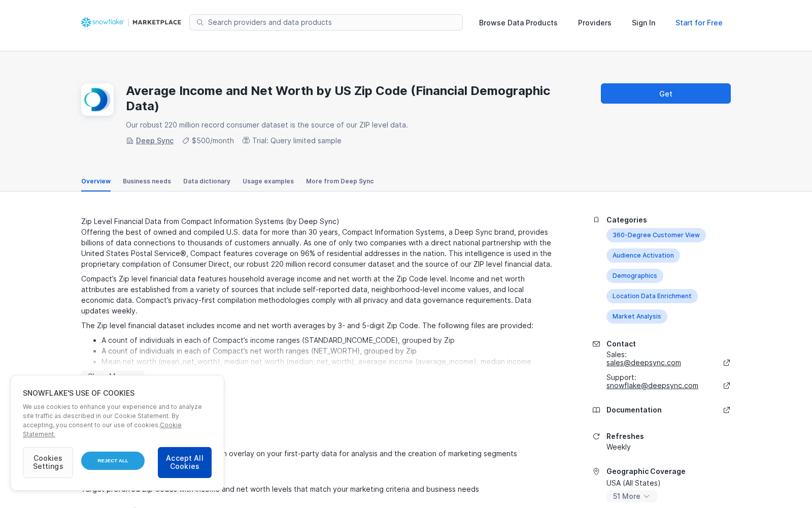The width and height of the screenshot is (812, 508).
Task: Open the Providers page
Action: pyautogui.click(x=594, y=23)
